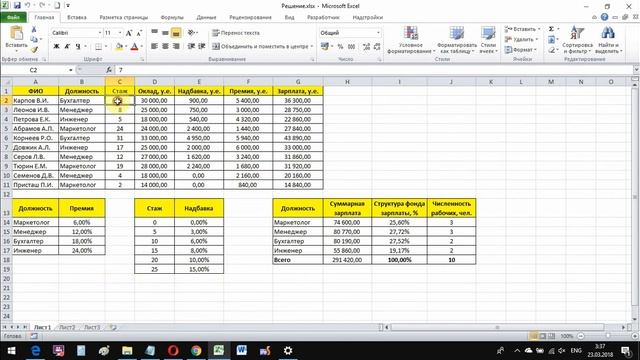Open the Name Box dropdown arrow
This screenshot has width=640, height=360.
[71, 70]
